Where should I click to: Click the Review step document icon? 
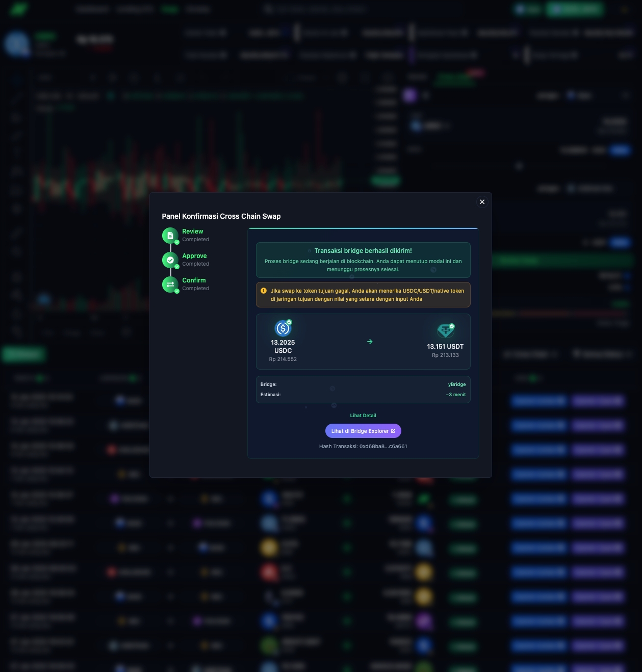point(170,236)
